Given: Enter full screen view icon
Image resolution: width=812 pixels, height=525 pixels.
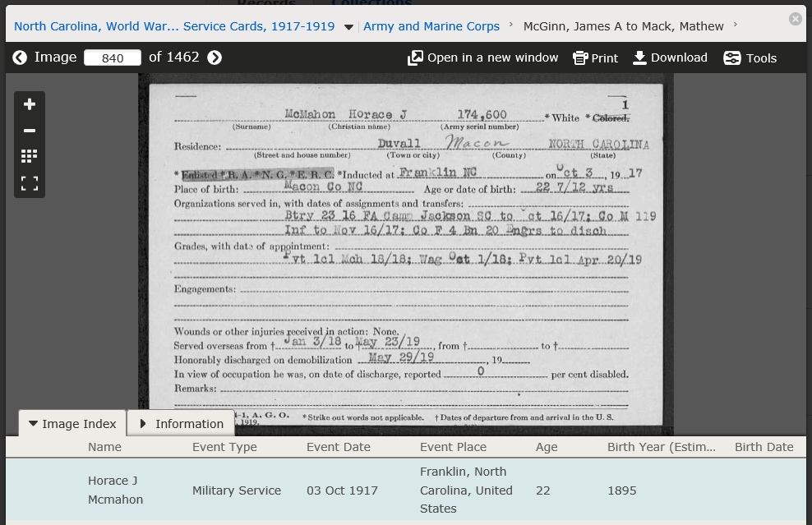Looking at the screenshot, I should click(x=30, y=182).
